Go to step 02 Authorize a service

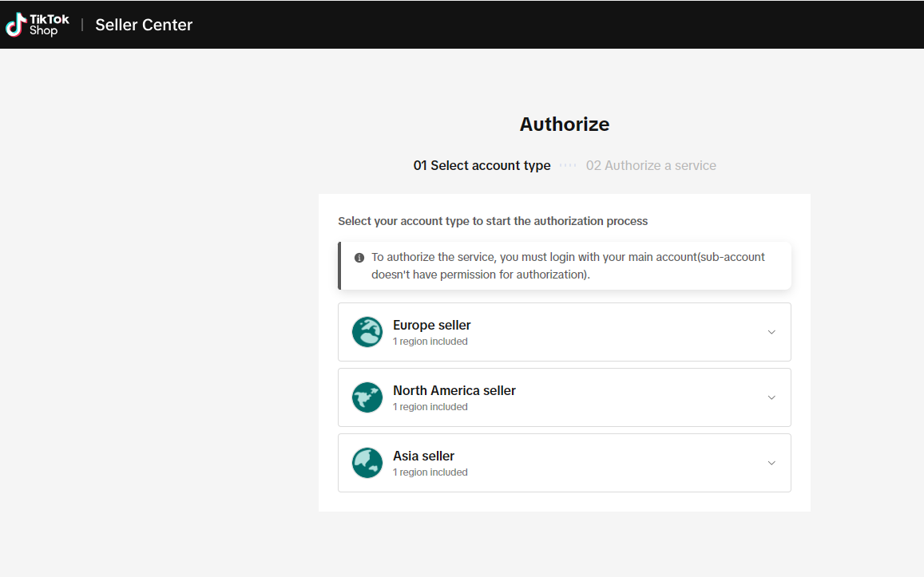pos(651,165)
